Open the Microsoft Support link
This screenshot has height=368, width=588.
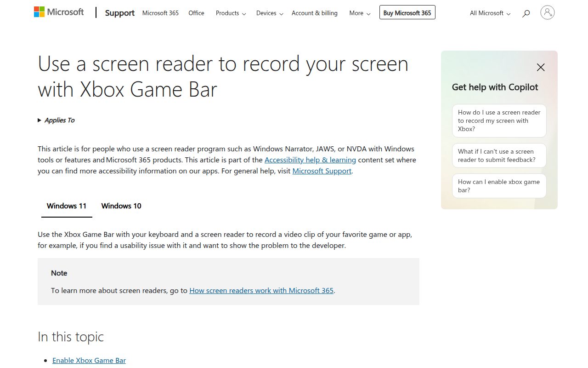322,171
